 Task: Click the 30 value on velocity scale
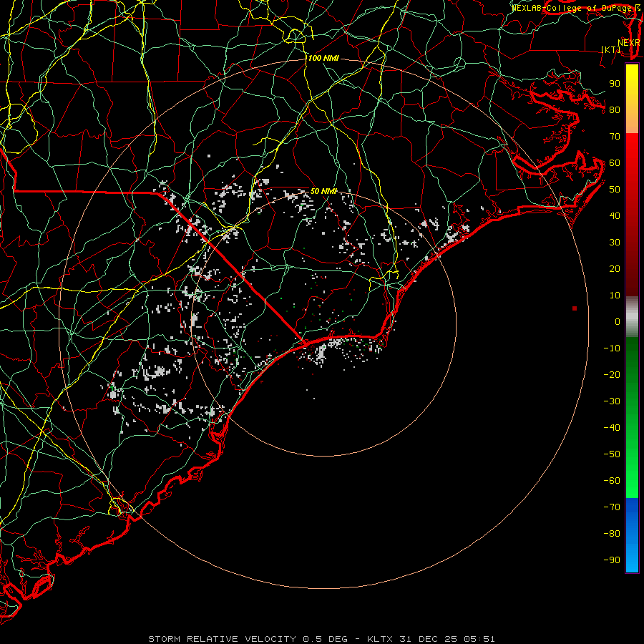coord(615,243)
